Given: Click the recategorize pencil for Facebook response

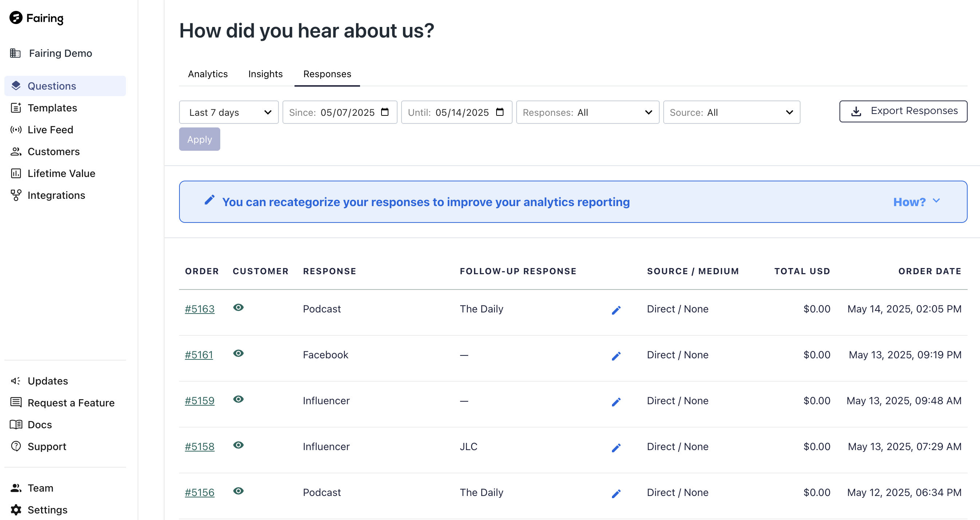Looking at the screenshot, I should pyautogui.click(x=616, y=356).
